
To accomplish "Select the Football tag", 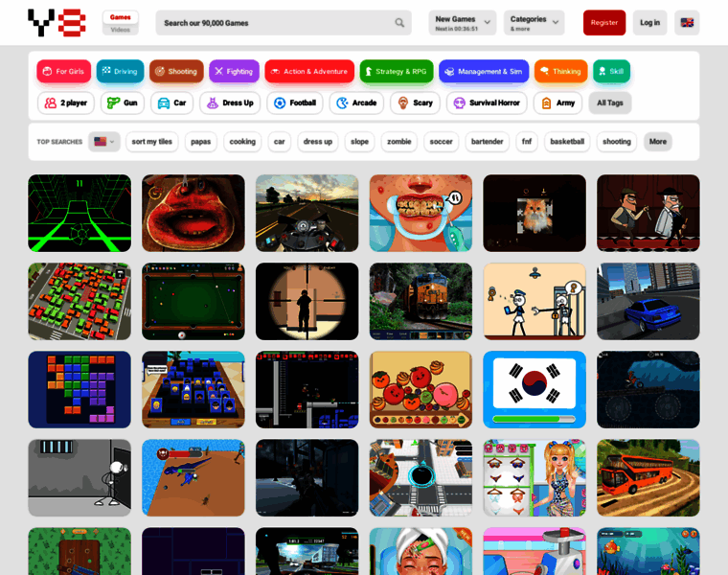I will click(295, 103).
